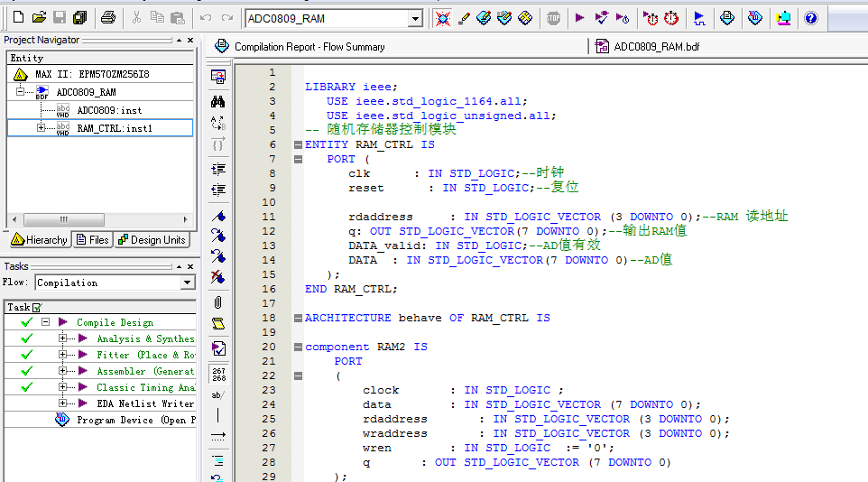Viewport: 868px width, 482px height.
Task: Open the Flow Compilation dropdown
Action: coord(187,283)
